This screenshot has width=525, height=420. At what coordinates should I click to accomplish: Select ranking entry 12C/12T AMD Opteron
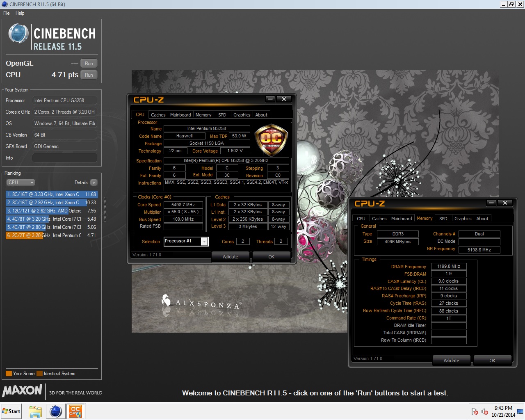tap(52, 211)
